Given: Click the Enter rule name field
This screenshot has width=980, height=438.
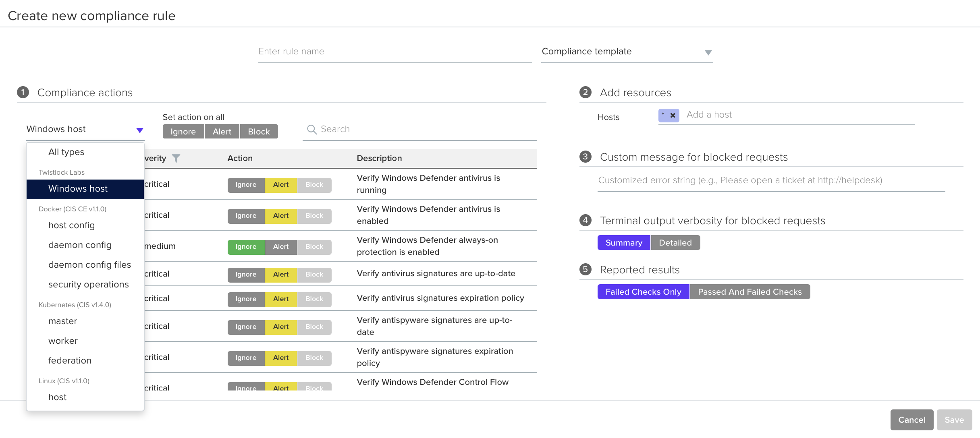Looking at the screenshot, I should (395, 52).
